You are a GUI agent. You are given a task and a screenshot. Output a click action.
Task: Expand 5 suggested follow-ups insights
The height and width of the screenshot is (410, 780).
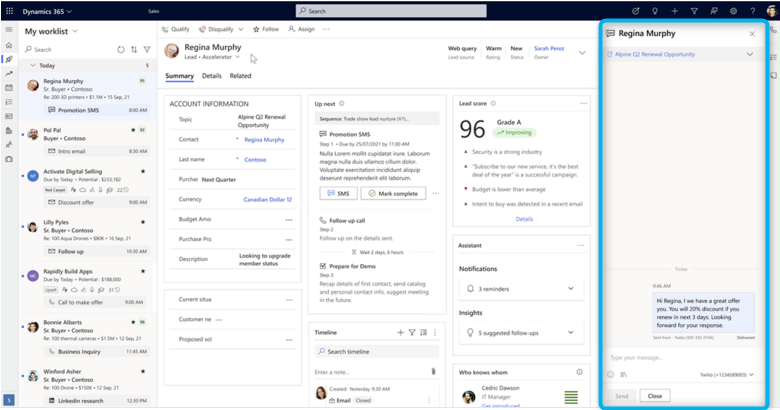pyautogui.click(x=571, y=332)
